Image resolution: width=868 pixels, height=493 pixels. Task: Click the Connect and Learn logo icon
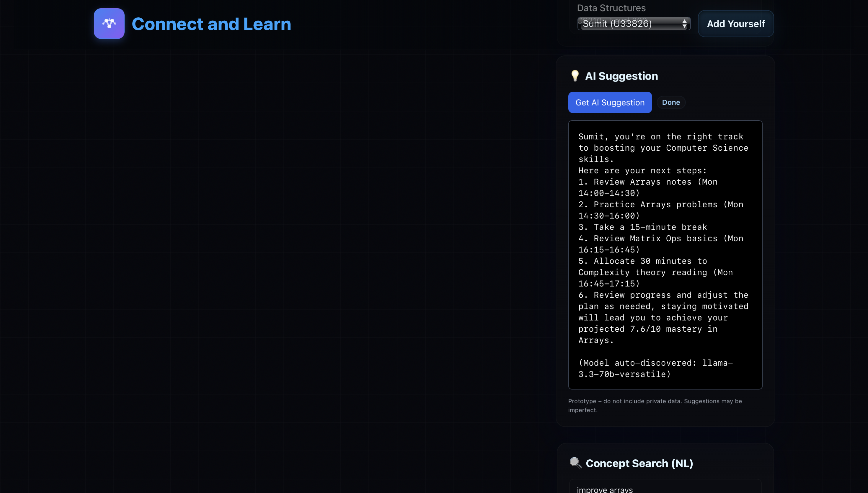(109, 24)
